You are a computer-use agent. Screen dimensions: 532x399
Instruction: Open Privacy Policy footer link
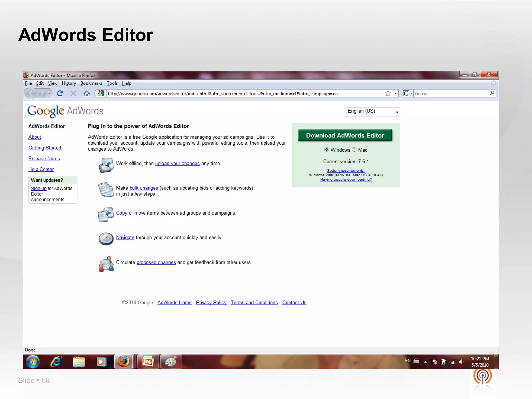(x=211, y=303)
